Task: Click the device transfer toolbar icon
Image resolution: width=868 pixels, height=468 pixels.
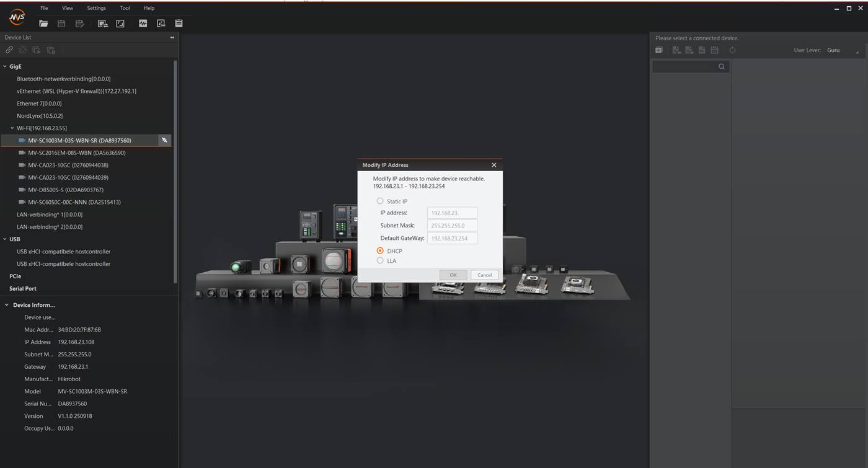Action: (x=103, y=24)
